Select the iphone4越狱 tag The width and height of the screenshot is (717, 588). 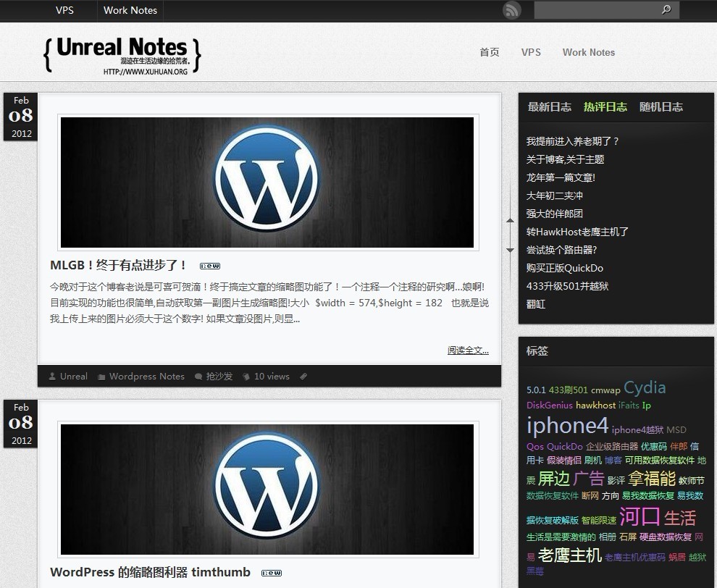(637, 430)
